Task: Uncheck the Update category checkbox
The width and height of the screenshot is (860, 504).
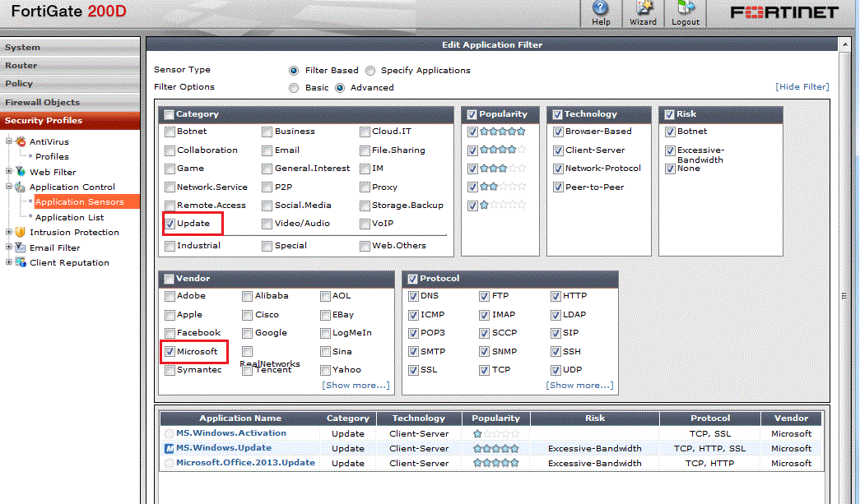Action: click(170, 224)
